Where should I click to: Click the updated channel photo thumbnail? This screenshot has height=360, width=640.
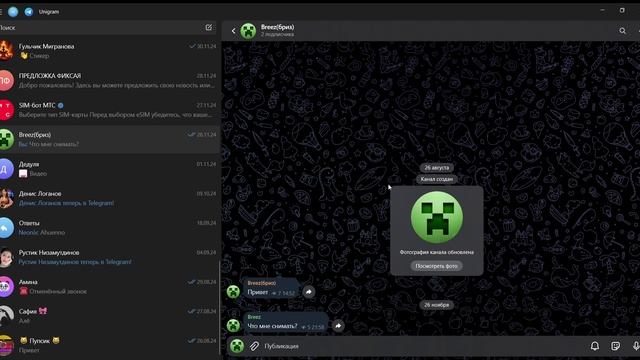pos(437,218)
